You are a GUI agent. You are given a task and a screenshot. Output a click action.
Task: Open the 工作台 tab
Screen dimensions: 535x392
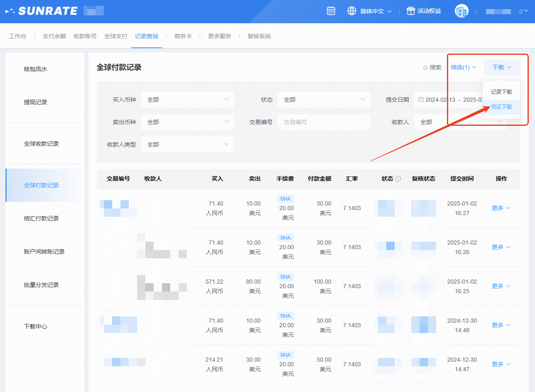click(x=17, y=36)
